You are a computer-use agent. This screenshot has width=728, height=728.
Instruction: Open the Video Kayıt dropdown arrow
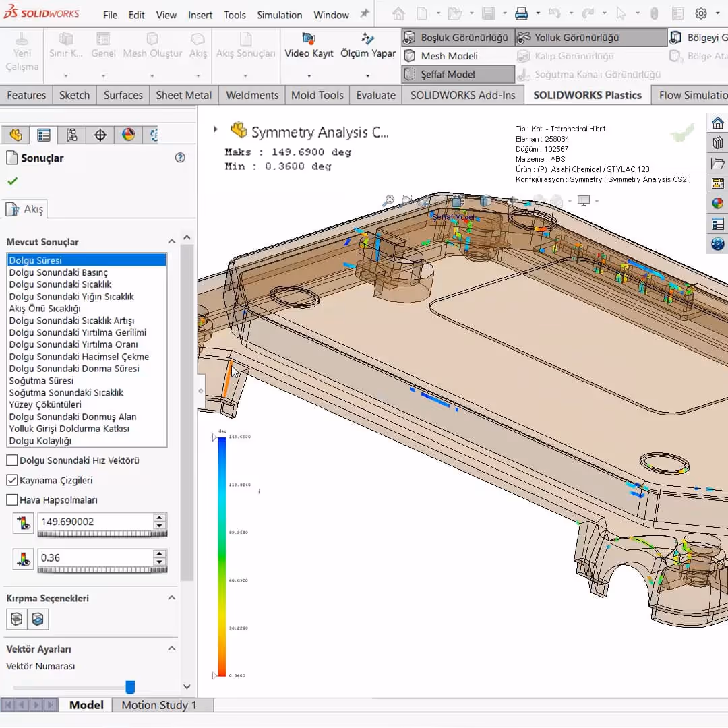tap(309, 75)
